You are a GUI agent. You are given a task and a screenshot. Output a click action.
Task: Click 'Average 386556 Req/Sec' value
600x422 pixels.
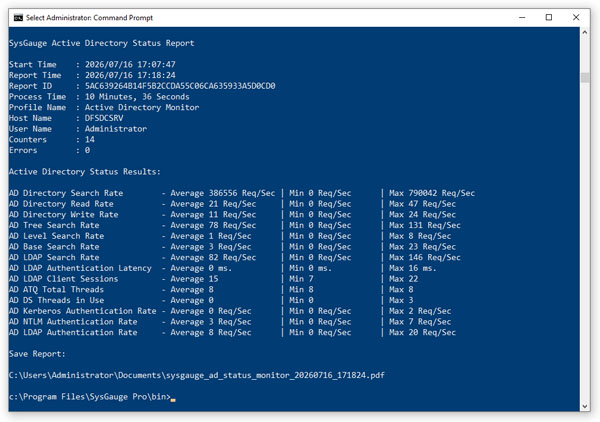[x=223, y=193]
